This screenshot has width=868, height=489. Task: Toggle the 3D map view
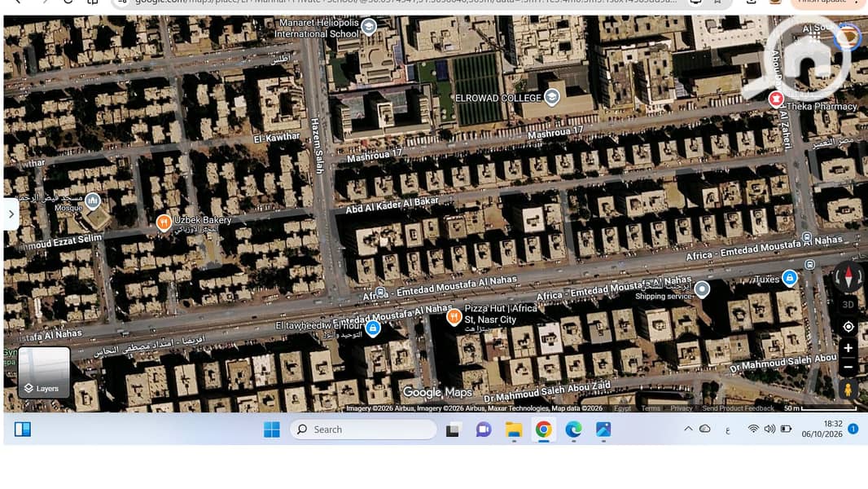[x=848, y=305]
